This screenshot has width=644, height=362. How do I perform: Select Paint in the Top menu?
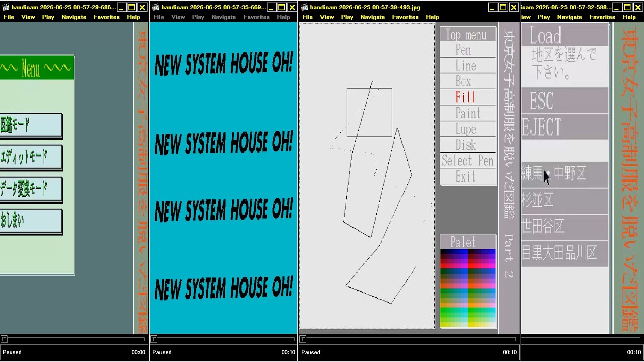tap(468, 113)
